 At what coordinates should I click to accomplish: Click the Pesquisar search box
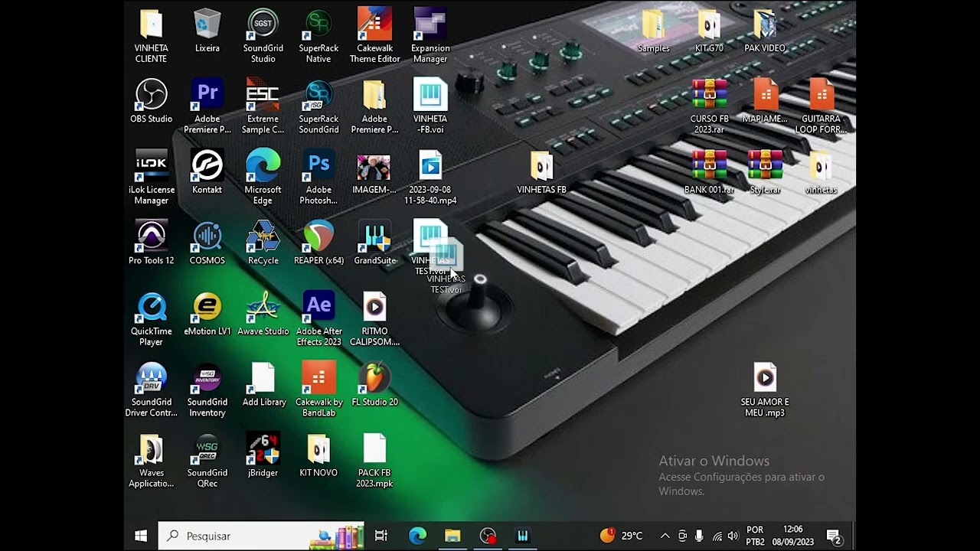click(x=261, y=536)
